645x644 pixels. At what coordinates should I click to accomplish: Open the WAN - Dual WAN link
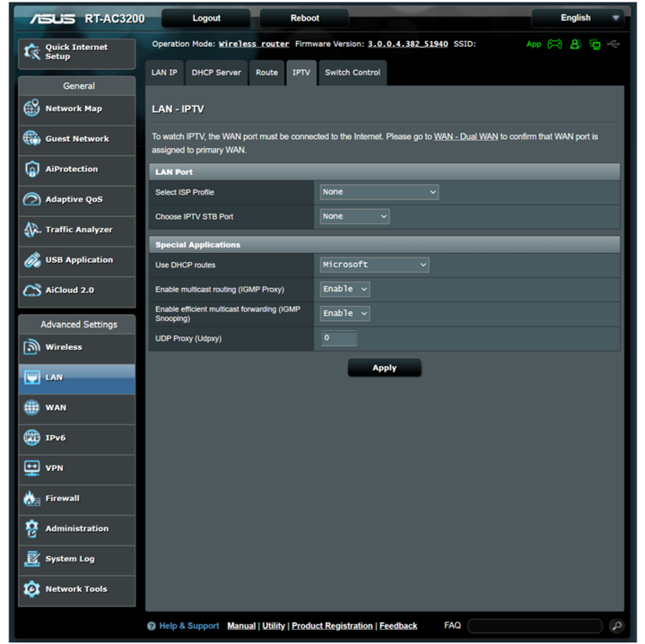pos(466,136)
